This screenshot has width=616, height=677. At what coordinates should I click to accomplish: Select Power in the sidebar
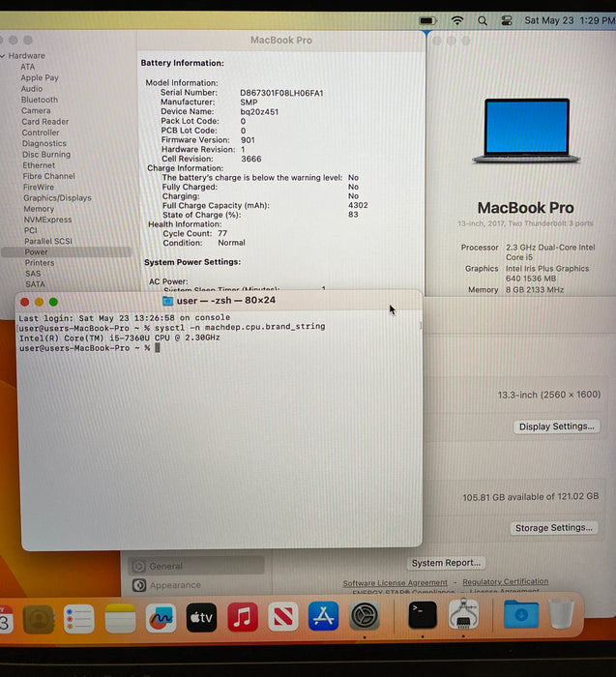pos(67,252)
